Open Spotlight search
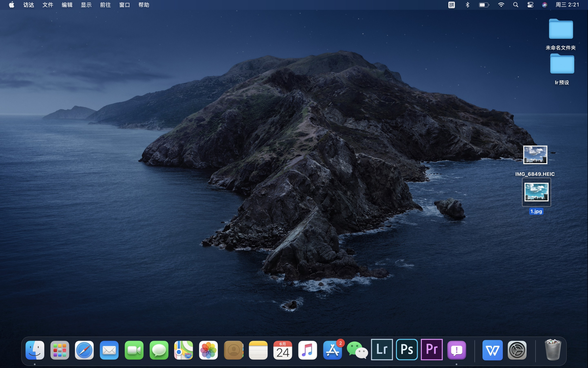This screenshot has width=588, height=368. [x=516, y=5]
